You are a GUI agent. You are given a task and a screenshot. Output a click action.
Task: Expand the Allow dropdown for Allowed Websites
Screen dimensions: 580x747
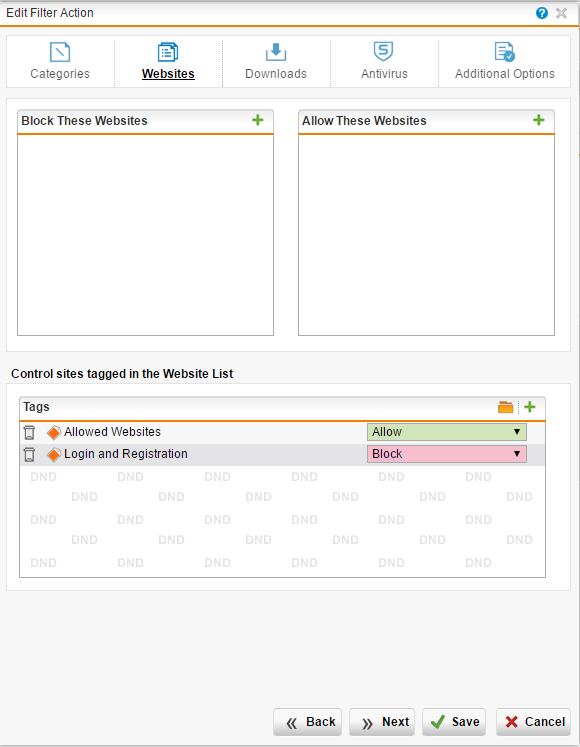[447, 432]
